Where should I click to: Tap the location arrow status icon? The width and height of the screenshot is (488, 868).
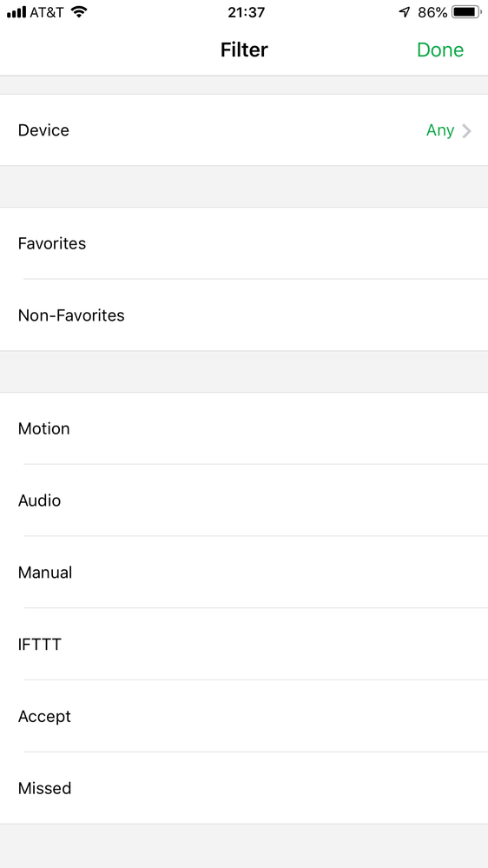(405, 12)
